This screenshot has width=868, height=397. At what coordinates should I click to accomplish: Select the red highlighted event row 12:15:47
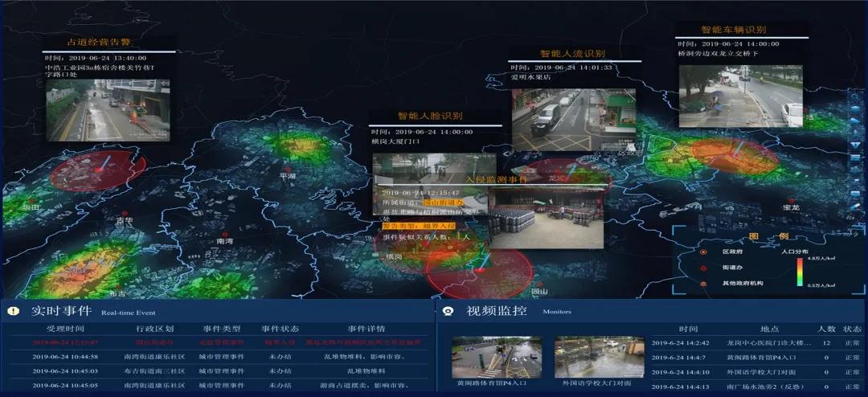(x=219, y=342)
